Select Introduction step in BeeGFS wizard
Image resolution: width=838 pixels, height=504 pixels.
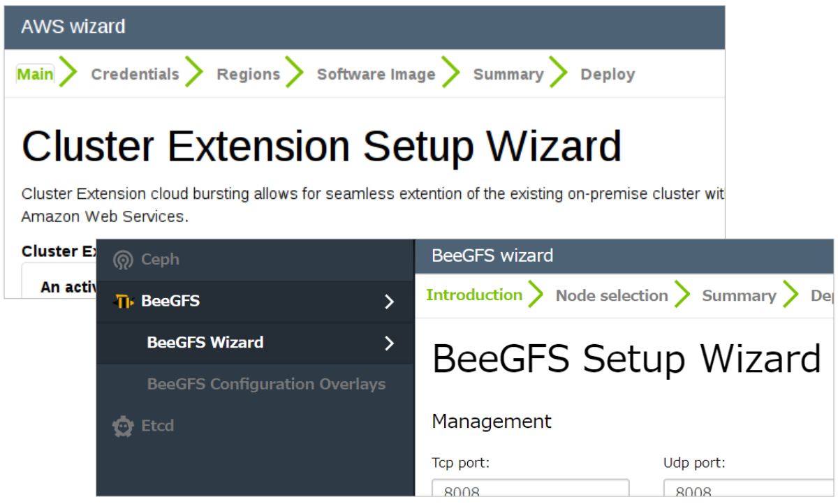pyautogui.click(x=474, y=295)
